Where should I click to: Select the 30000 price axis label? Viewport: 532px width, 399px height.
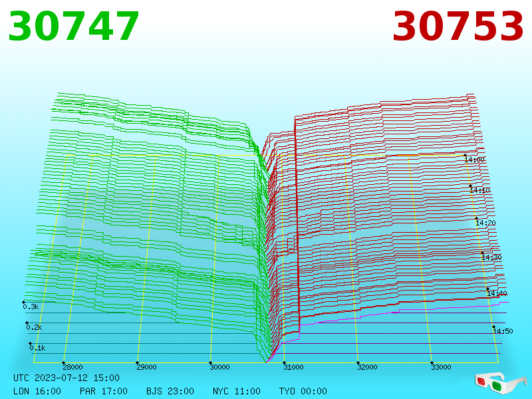pyautogui.click(x=219, y=367)
